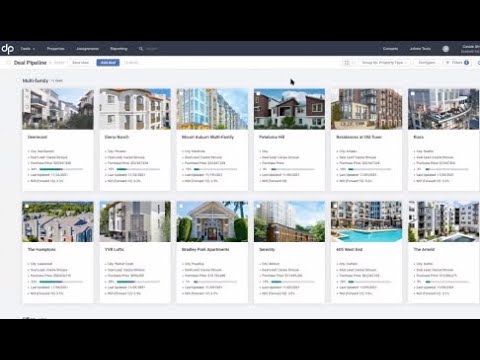Click the dp logo icon
The width and height of the screenshot is (480, 360).
7,49
